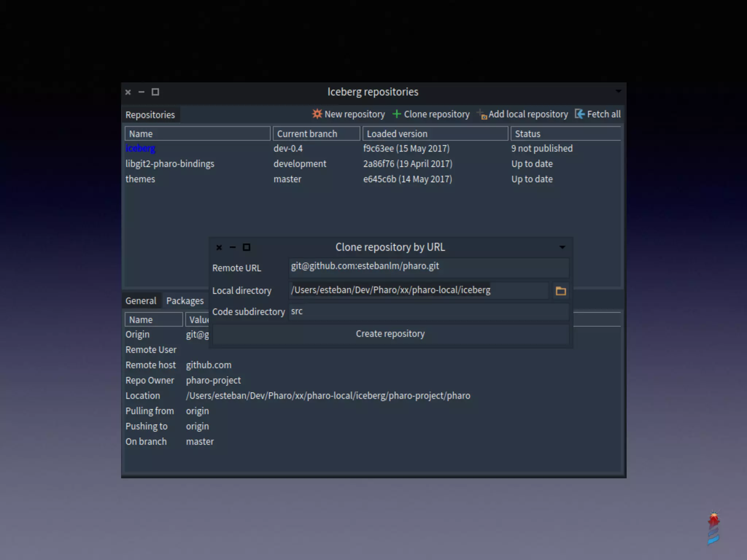Viewport: 747px width, 560px height.
Task: Click the Fetch all arrow icon
Action: click(580, 114)
